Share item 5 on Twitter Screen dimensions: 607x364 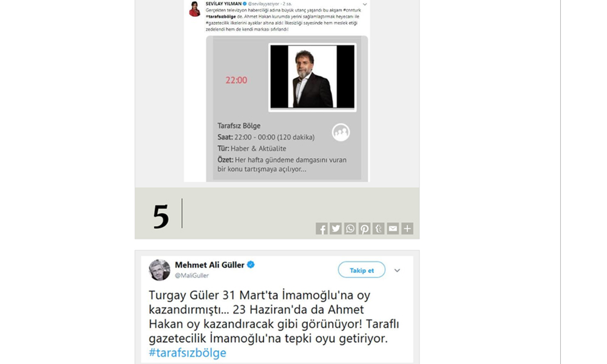(336, 229)
